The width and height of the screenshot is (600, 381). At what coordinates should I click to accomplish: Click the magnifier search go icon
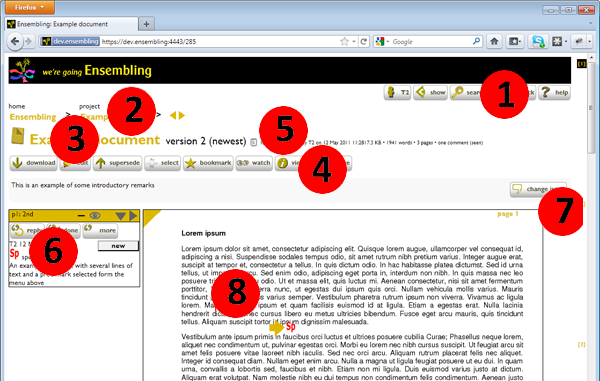click(x=476, y=41)
